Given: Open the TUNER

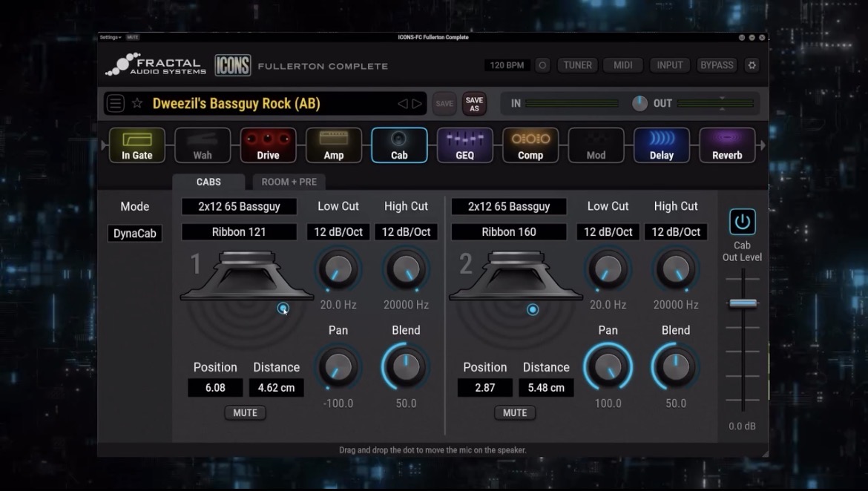Looking at the screenshot, I should 577,65.
